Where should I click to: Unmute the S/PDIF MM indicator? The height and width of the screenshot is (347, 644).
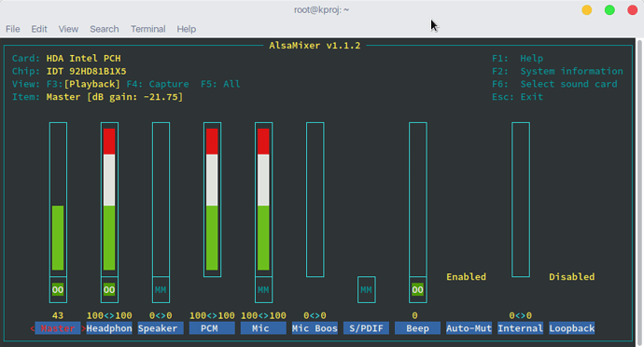click(x=366, y=290)
